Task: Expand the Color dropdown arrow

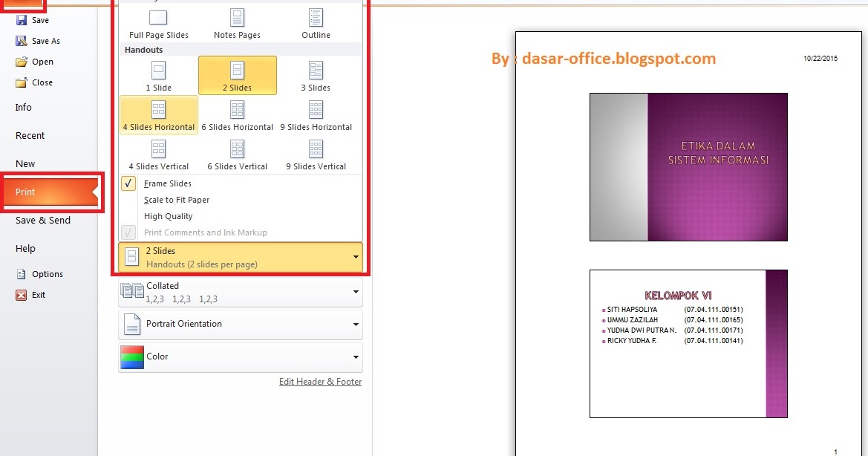Action: (356, 357)
